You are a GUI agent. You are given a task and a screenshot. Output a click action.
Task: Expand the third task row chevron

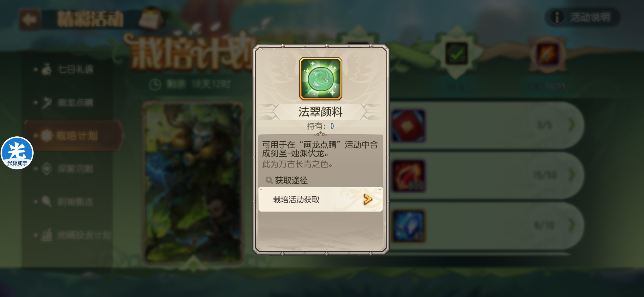click(x=572, y=225)
